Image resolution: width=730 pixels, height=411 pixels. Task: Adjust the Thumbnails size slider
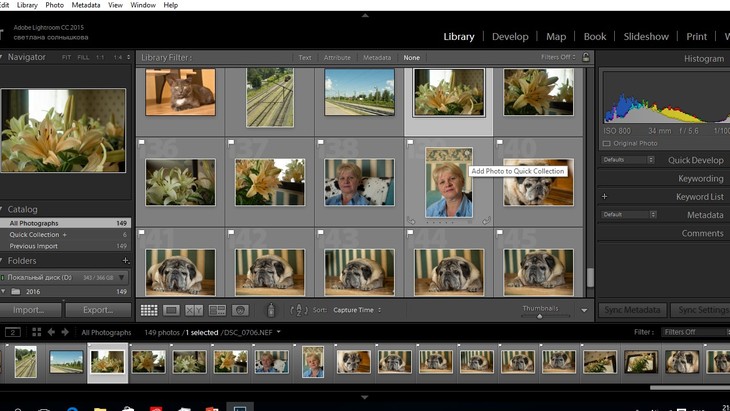[x=540, y=316]
